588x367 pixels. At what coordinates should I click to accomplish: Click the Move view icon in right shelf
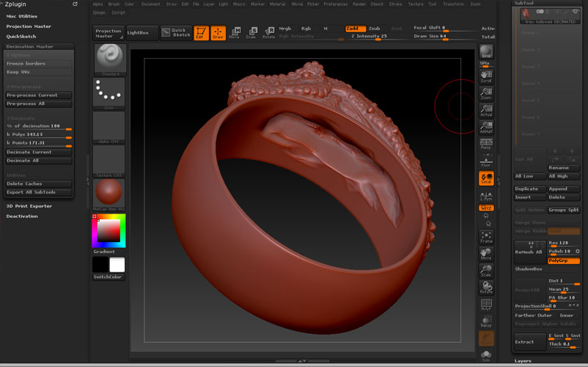click(x=486, y=254)
